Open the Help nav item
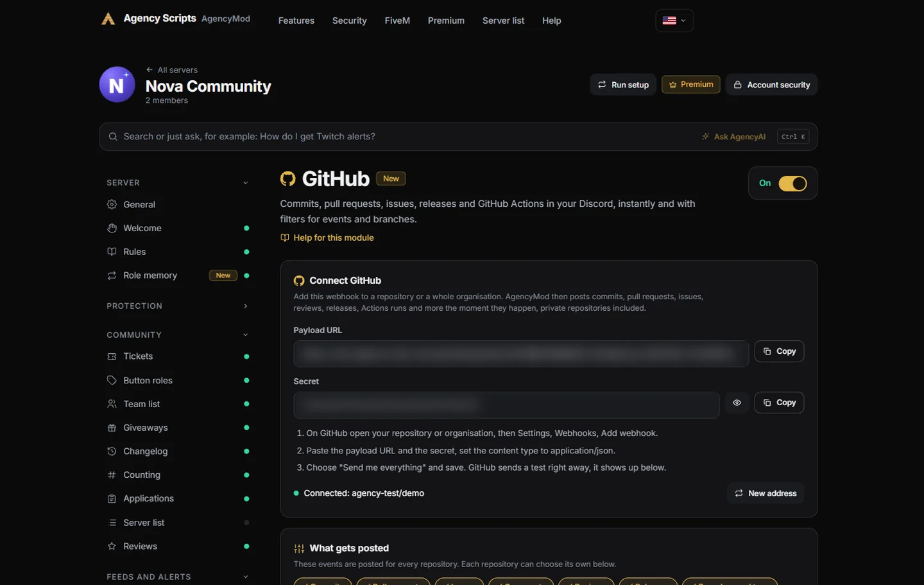 [552, 21]
